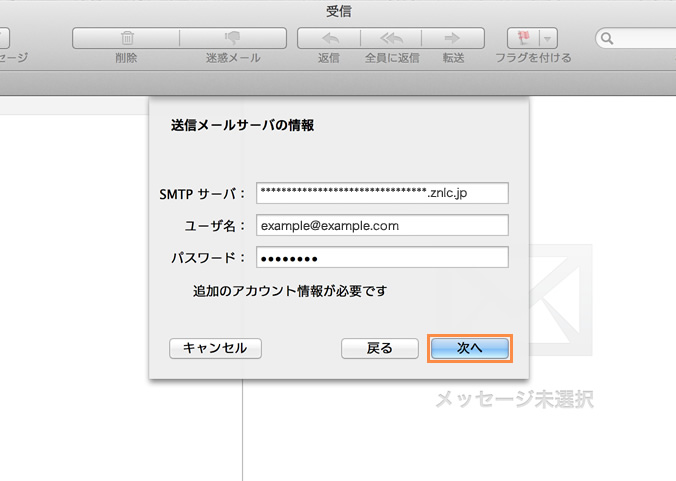The width and height of the screenshot is (676, 481).
Task: Click the trash Delete toolbar icon
Action: pyautogui.click(x=127, y=38)
